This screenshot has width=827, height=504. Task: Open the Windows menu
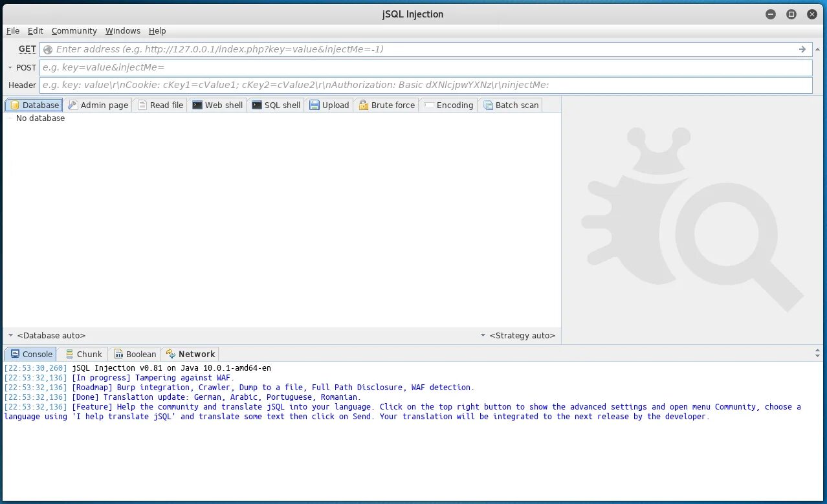123,30
